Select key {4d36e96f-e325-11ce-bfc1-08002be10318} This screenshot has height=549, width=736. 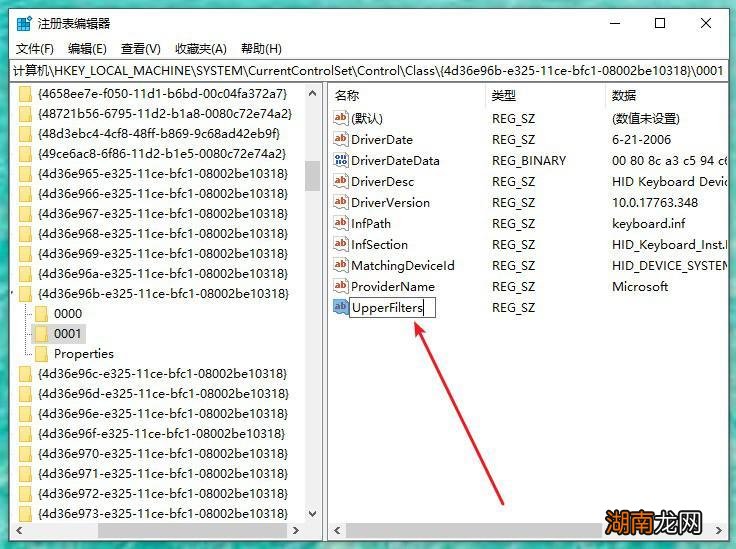161,434
